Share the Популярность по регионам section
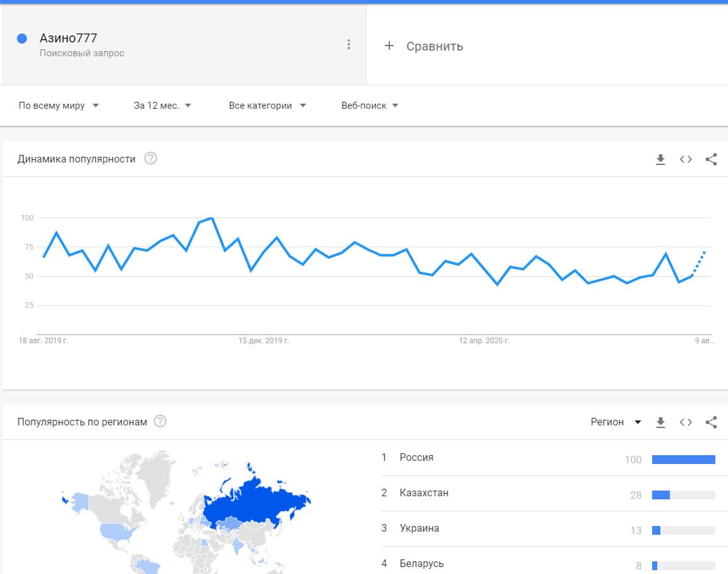The height and width of the screenshot is (574, 728). tap(711, 422)
